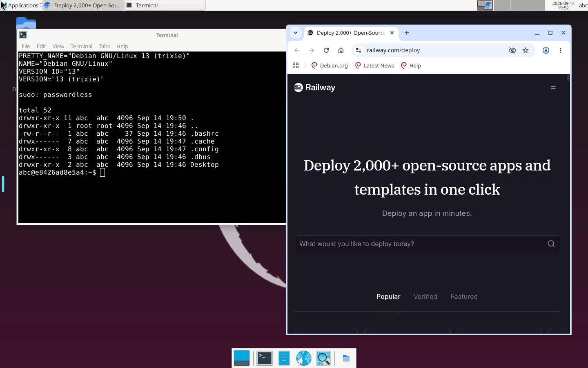Click the Railway logo
The height and width of the screenshot is (368, 588).
coord(315,88)
